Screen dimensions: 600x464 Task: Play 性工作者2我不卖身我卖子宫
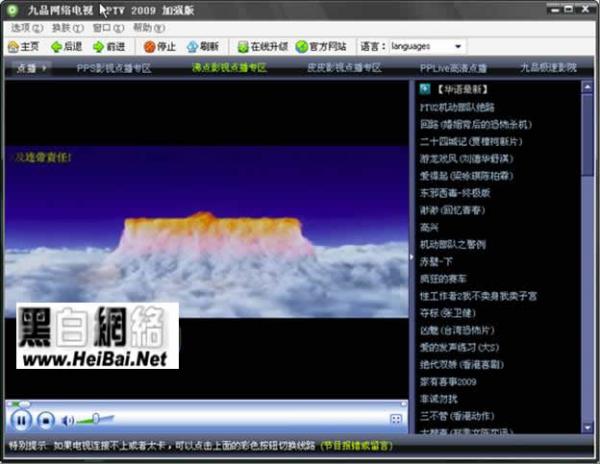(478, 296)
